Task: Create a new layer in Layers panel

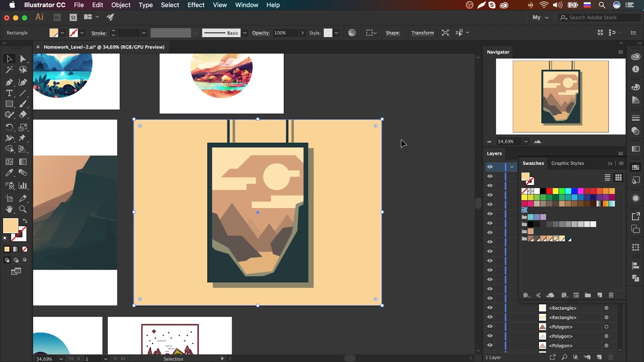Action: pos(599,357)
